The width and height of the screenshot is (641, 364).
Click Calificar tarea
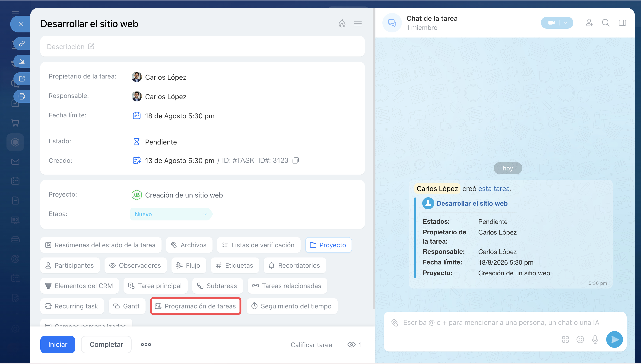[311, 345]
